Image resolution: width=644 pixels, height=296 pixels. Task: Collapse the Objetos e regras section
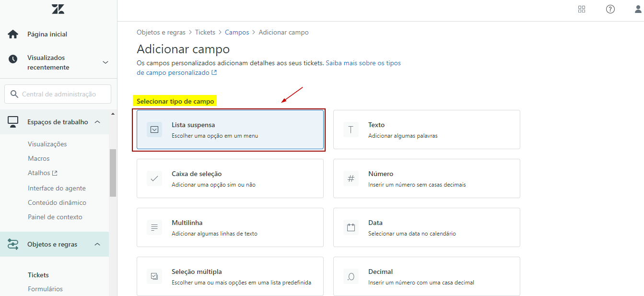click(x=97, y=244)
